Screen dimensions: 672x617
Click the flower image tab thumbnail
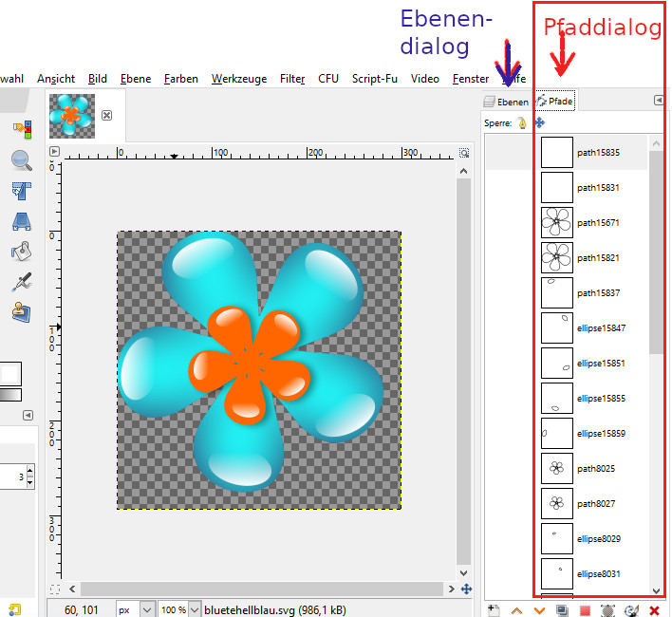(x=72, y=116)
